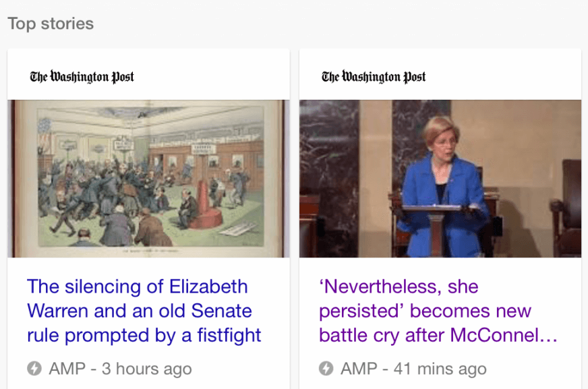Click the Elizabeth Warren speech video thumbnail

pos(440,178)
